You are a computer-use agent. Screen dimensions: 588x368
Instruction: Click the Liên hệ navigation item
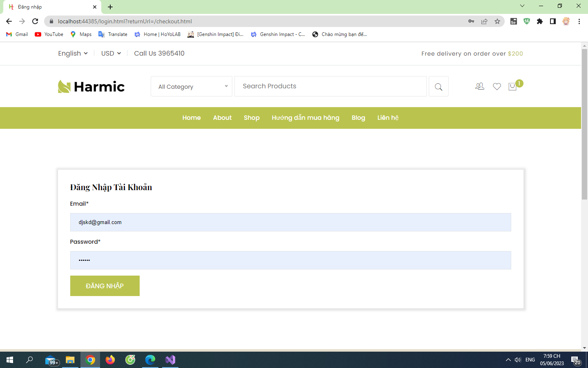[x=388, y=118]
